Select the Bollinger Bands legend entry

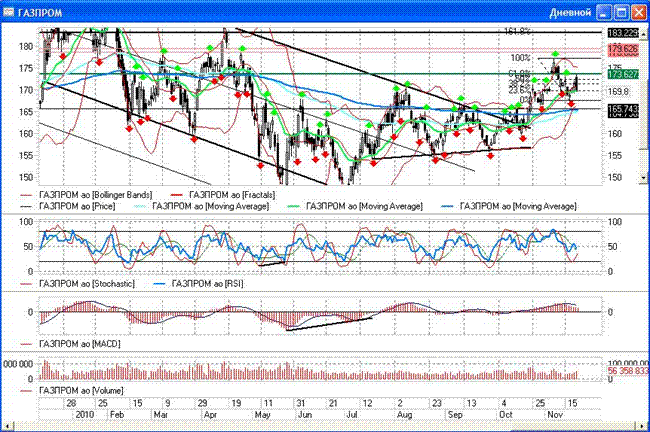point(86,195)
